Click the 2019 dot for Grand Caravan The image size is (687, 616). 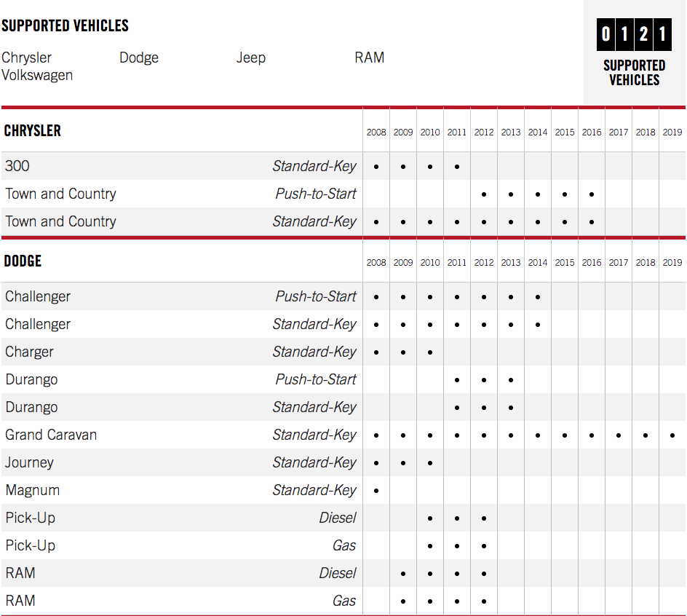672,435
